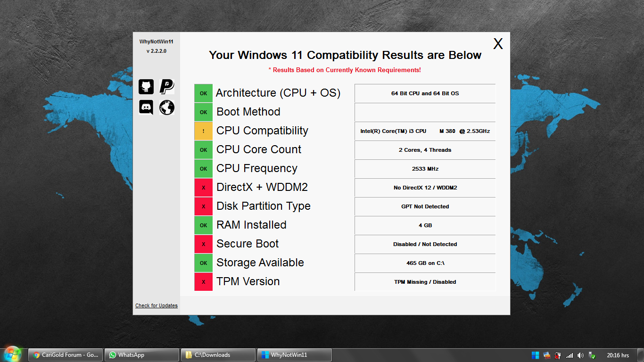The width and height of the screenshot is (644, 362).
Task: Close the WhyNotWin11 results window
Action: (x=498, y=44)
